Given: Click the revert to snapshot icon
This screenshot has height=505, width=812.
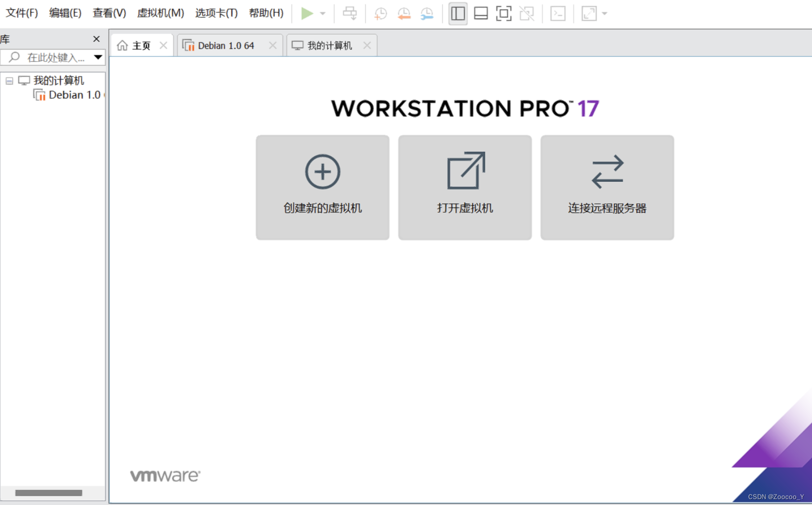Looking at the screenshot, I should 404,13.
